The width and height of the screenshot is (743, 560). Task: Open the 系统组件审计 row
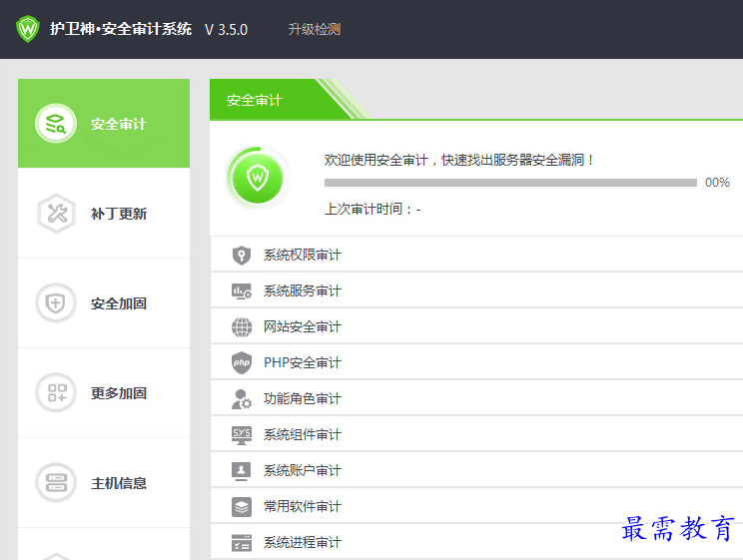476,434
